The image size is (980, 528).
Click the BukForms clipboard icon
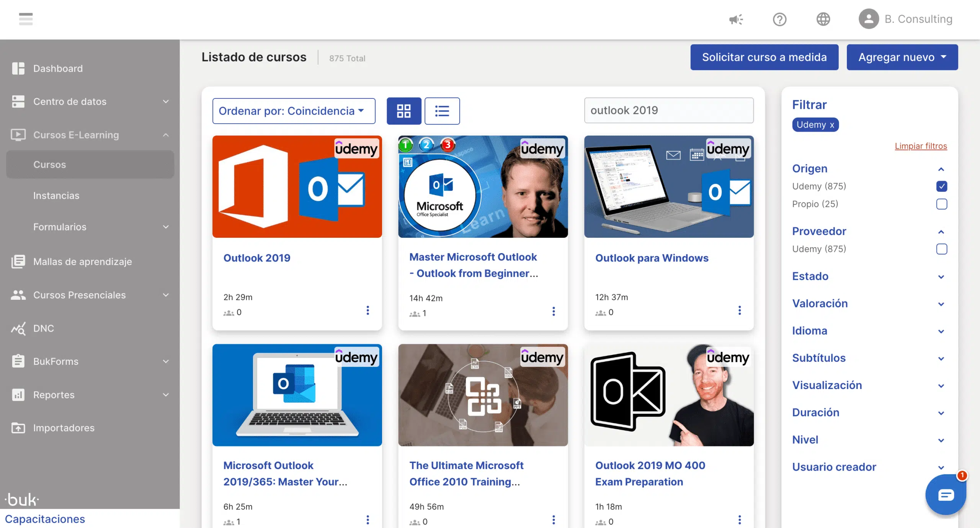tap(18, 361)
